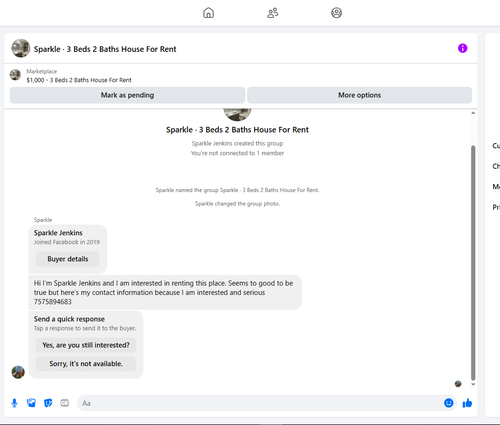Click "You're not connected to 1 member"
The height and width of the screenshot is (425, 500).
(x=237, y=153)
